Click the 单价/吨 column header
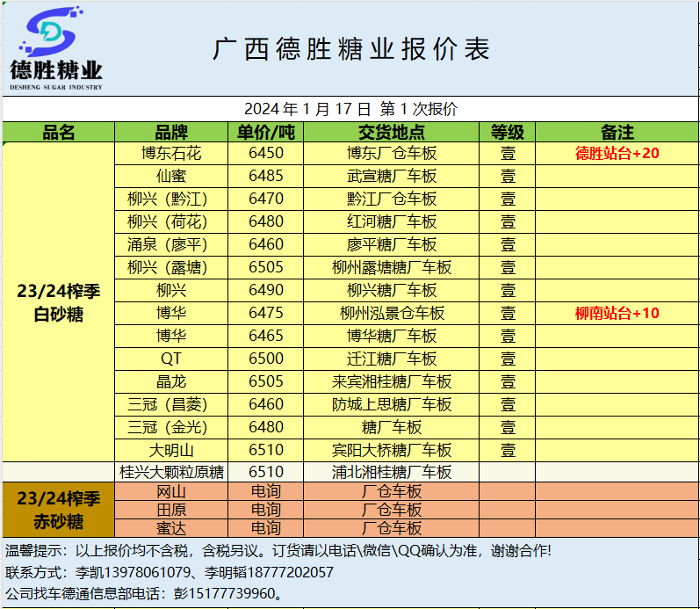Screen dimensions: 700x609 266,133
